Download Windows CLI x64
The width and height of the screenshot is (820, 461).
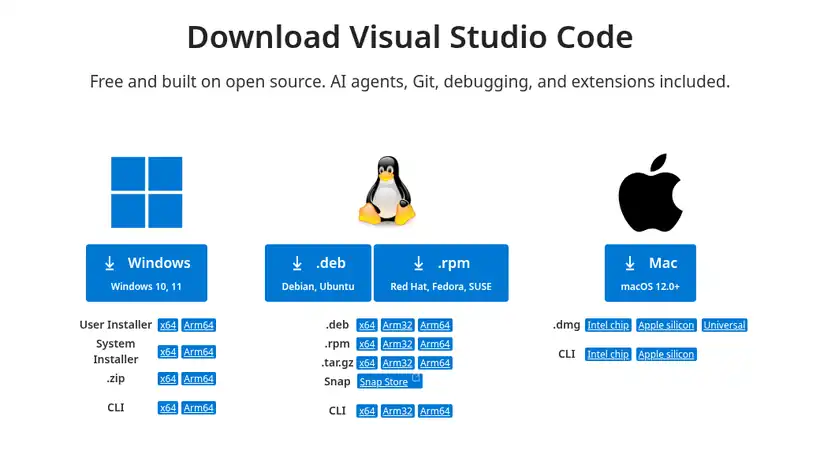168,408
